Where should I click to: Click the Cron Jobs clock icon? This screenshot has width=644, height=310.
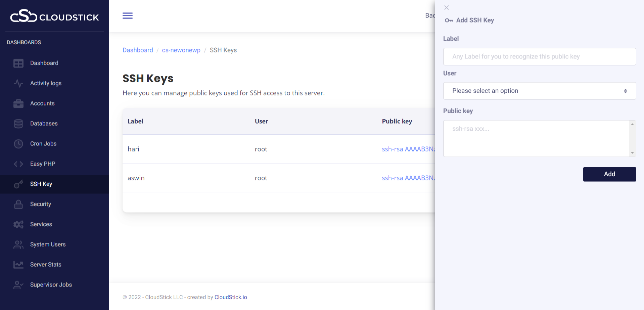point(18,144)
